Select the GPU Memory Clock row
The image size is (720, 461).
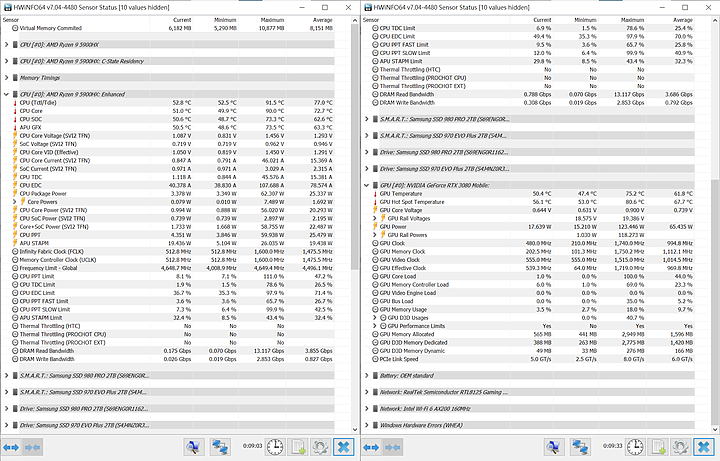pos(533,252)
